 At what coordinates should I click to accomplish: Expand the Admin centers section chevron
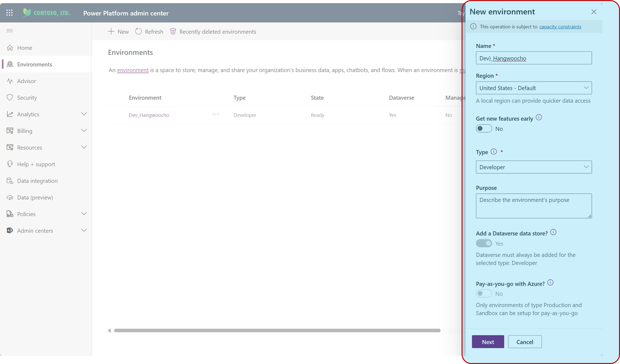(84, 230)
